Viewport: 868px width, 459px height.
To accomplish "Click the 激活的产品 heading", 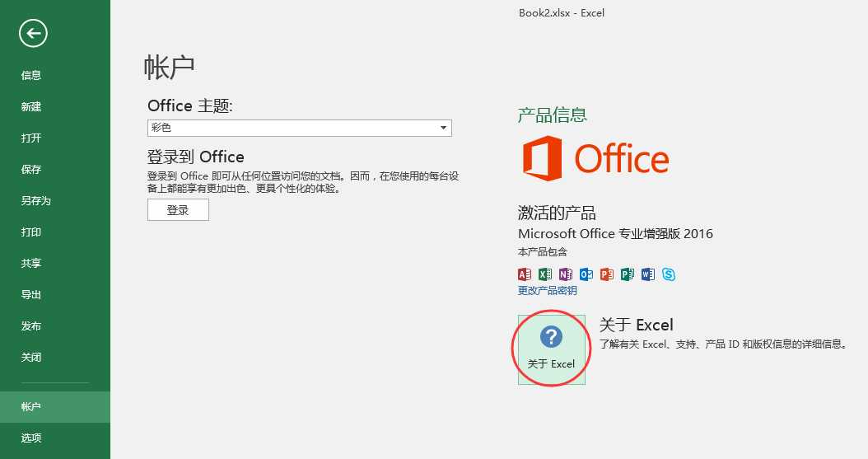I will pyautogui.click(x=557, y=213).
